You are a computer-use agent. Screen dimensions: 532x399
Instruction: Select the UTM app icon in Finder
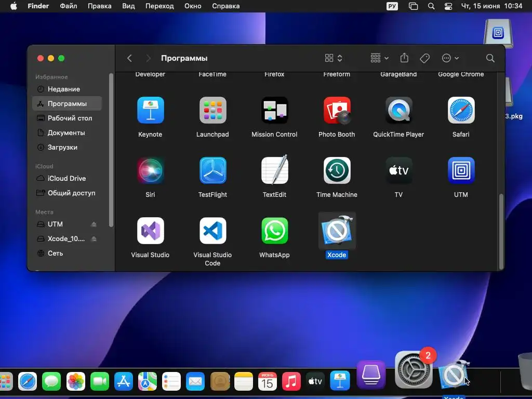coord(461,170)
